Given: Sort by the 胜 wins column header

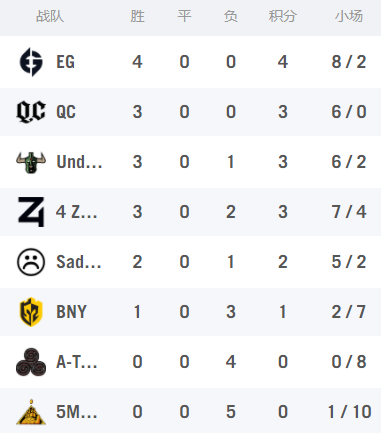Looking at the screenshot, I should point(138,16).
